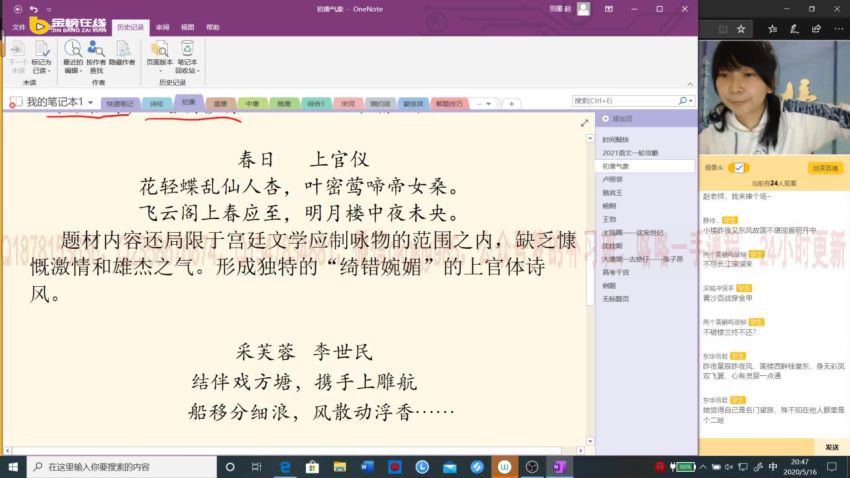
Task: Click the Hide Authors (隐藏作者) icon
Action: 122,53
